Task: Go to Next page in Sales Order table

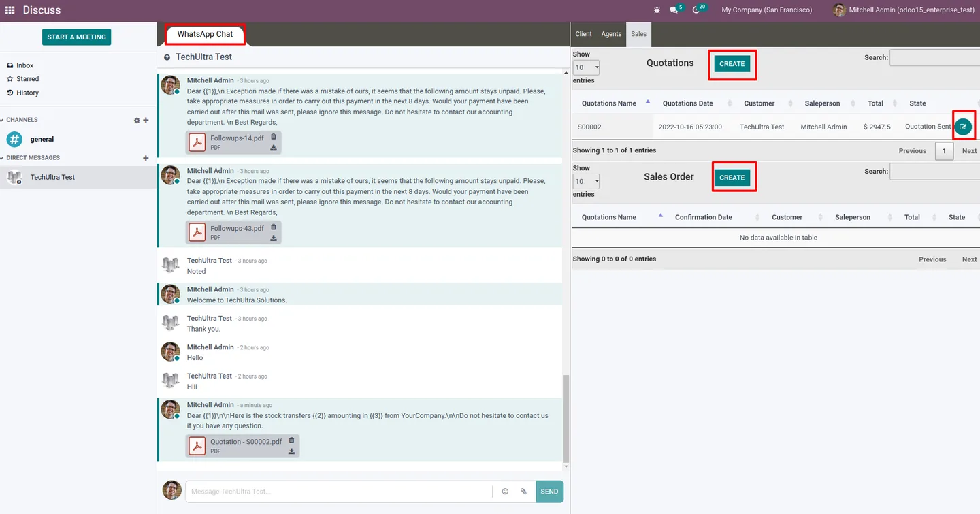Action: tap(969, 259)
